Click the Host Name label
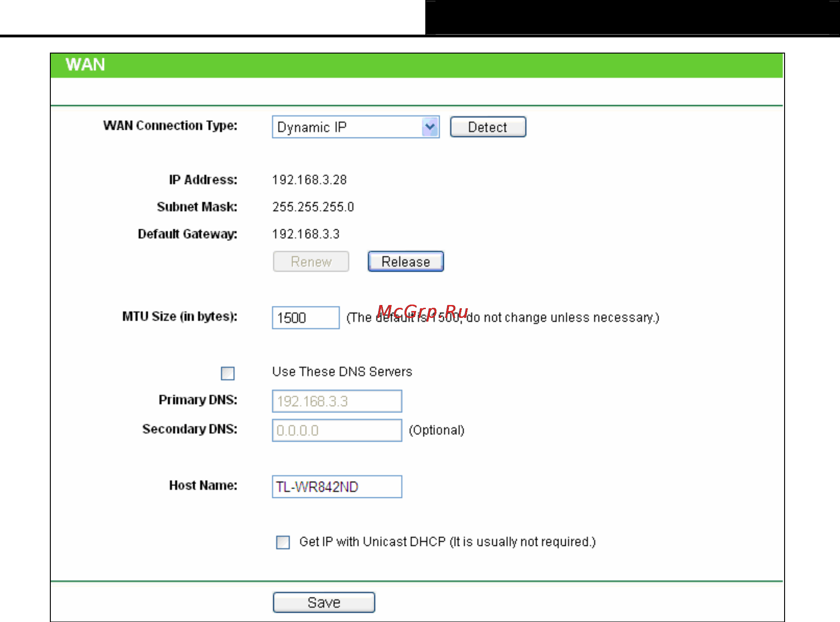This screenshot has height=622, width=840. coord(203,485)
